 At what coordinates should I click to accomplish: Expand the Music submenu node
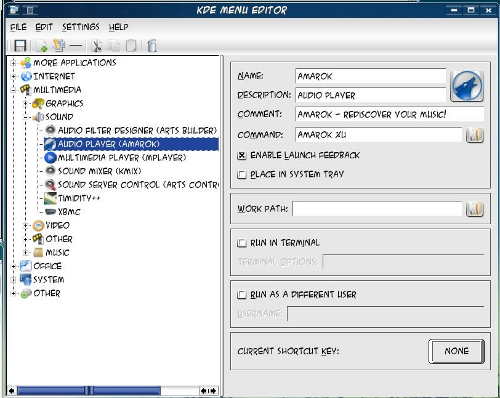pyautogui.click(x=26, y=252)
